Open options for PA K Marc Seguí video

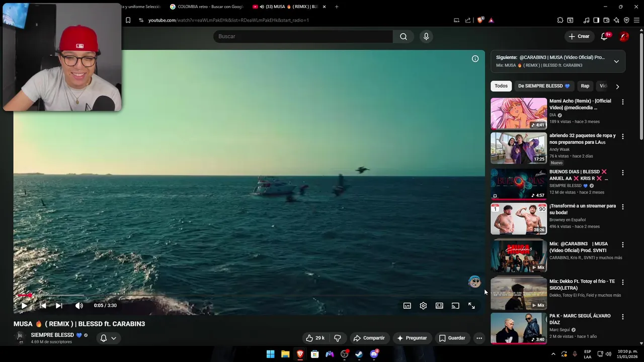coord(623,317)
